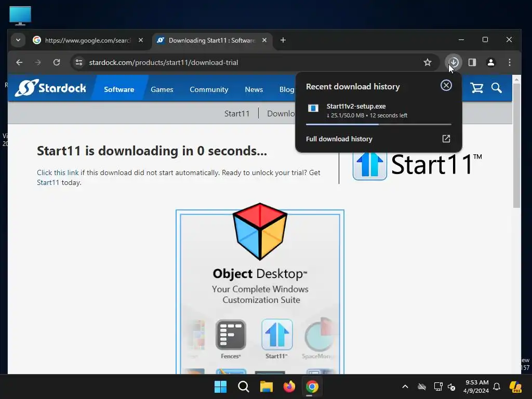
Task: Click the Full download history entry
Action: point(378,139)
